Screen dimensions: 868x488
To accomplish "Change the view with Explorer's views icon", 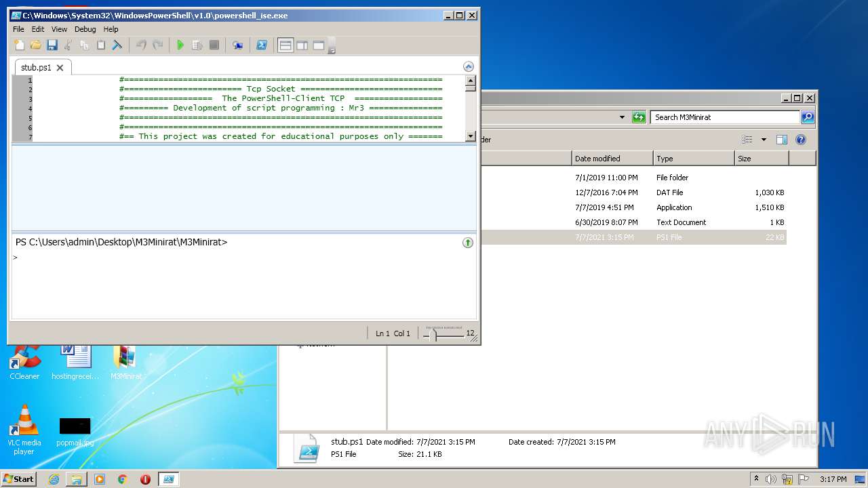I will tap(747, 140).
